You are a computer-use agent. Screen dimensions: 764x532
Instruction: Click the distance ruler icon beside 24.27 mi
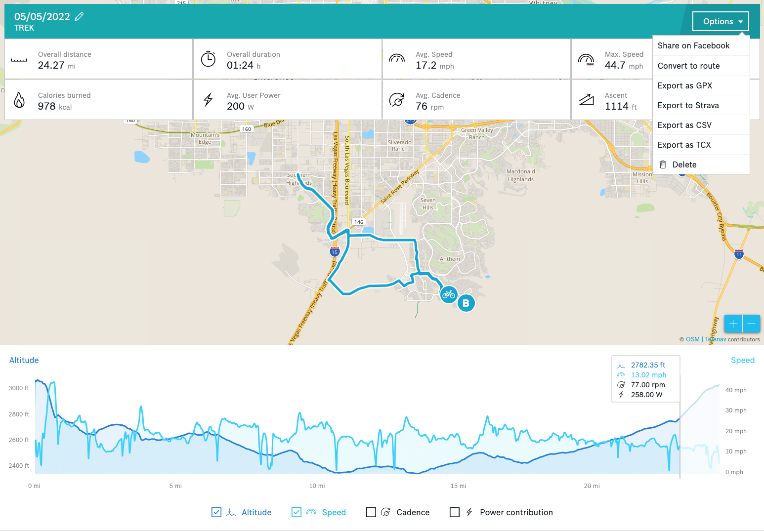pyautogui.click(x=19, y=59)
